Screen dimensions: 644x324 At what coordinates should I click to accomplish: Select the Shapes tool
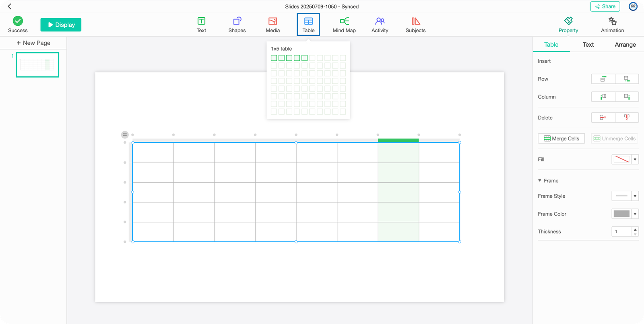pos(237,25)
